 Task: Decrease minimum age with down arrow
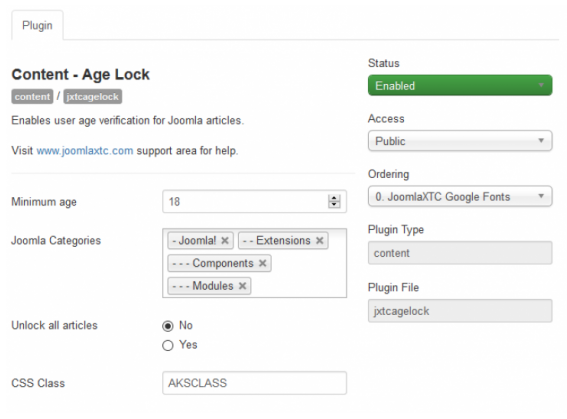click(334, 205)
